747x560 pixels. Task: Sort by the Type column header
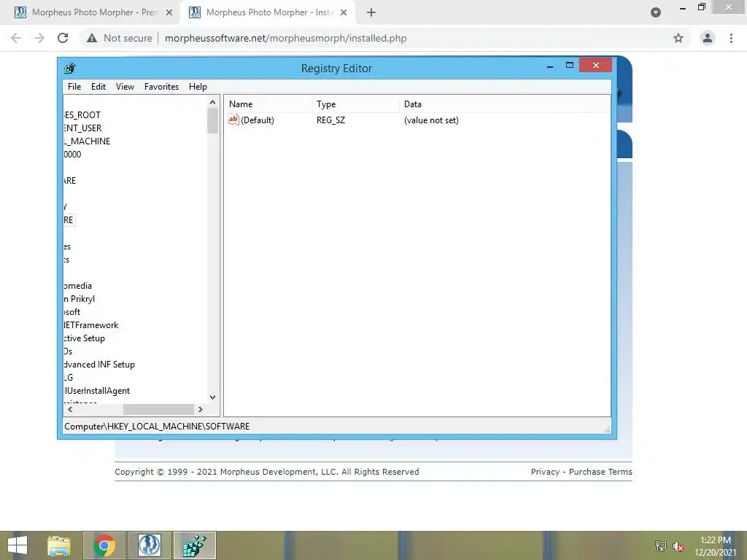tap(355, 104)
